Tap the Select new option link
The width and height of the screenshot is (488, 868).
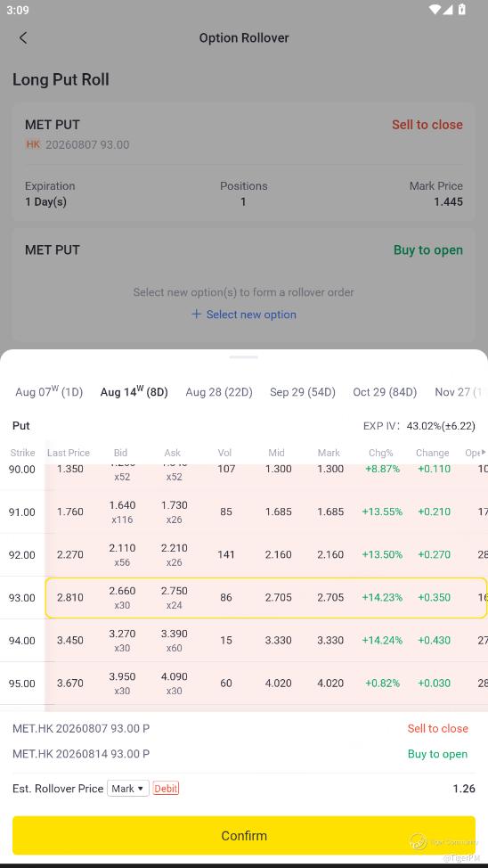(250, 315)
